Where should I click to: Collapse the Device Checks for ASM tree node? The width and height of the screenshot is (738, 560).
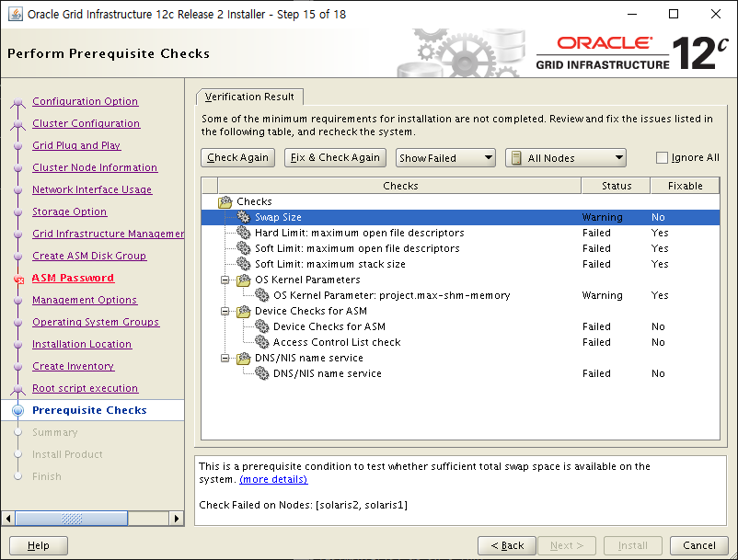pyautogui.click(x=225, y=312)
